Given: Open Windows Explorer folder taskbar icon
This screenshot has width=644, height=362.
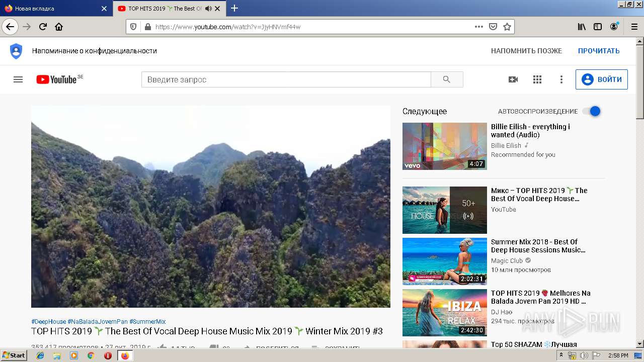Looking at the screenshot, I should (57, 355).
